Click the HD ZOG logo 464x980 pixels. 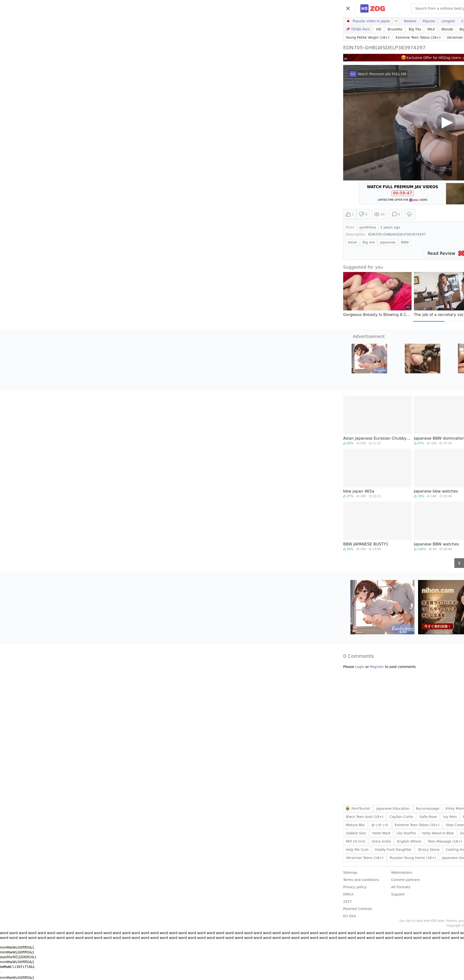(x=372, y=8)
